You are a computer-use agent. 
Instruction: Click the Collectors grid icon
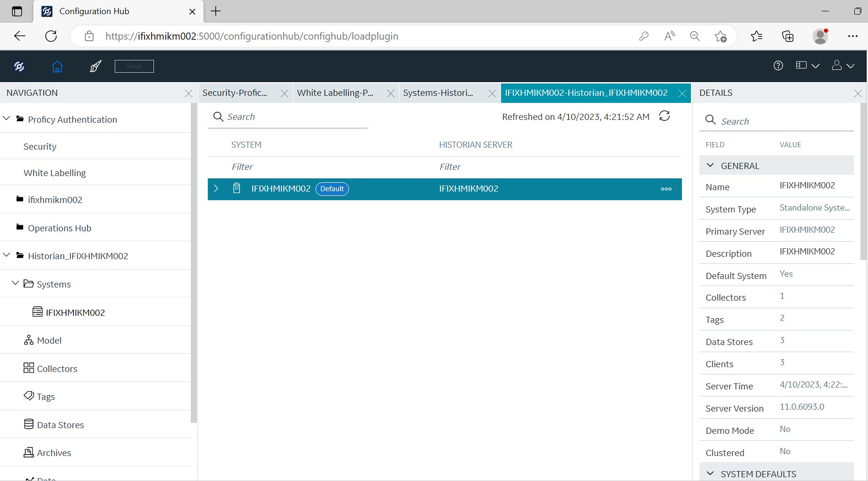(29, 368)
